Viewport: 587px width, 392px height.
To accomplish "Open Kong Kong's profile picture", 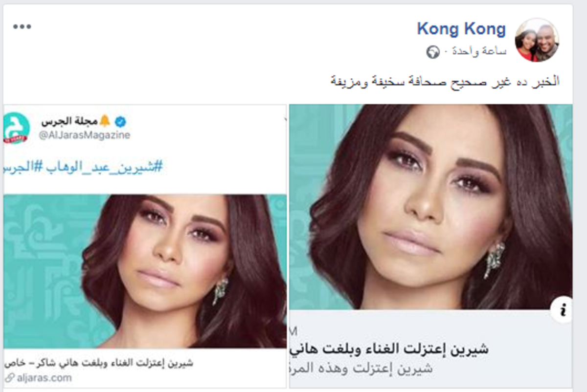I will pos(537,40).
